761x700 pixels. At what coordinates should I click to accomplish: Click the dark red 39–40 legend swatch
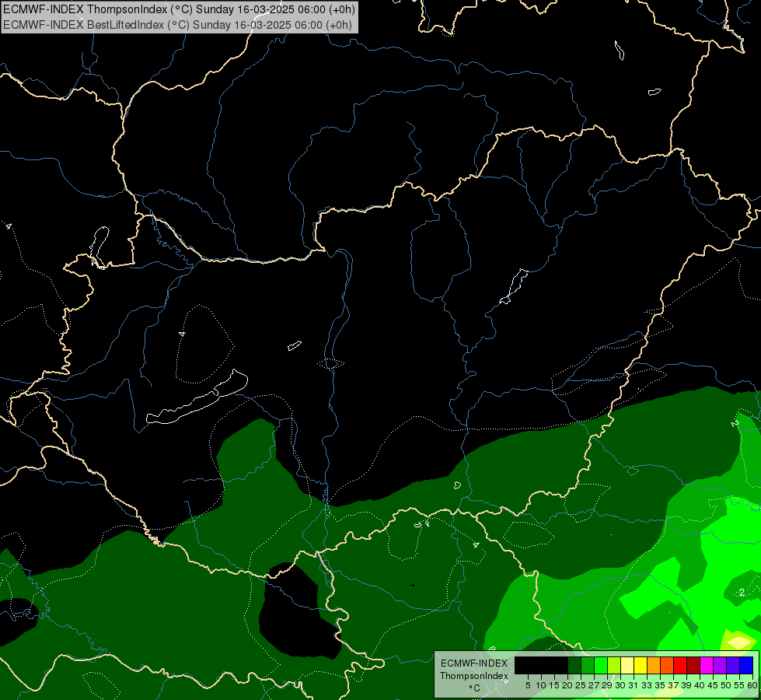[693, 665]
